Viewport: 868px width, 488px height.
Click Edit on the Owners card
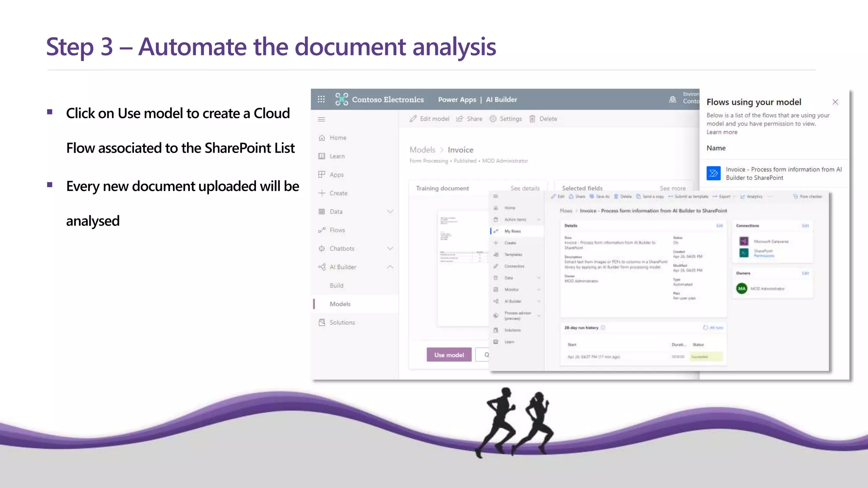[x=805, y=273]
